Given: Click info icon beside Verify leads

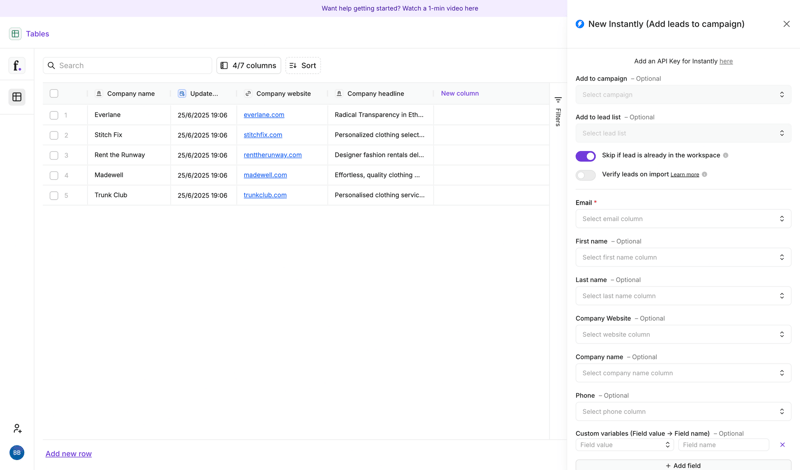Looking at the screenshot, I should [x=705, y=175].
